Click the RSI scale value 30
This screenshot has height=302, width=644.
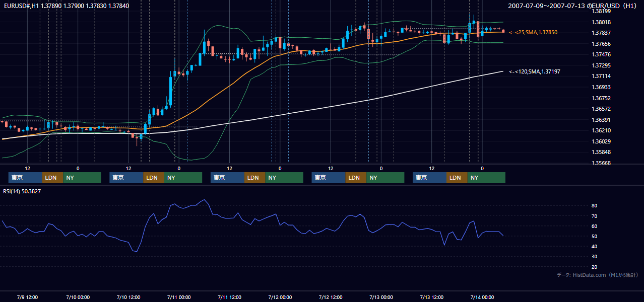click(595, 257)
